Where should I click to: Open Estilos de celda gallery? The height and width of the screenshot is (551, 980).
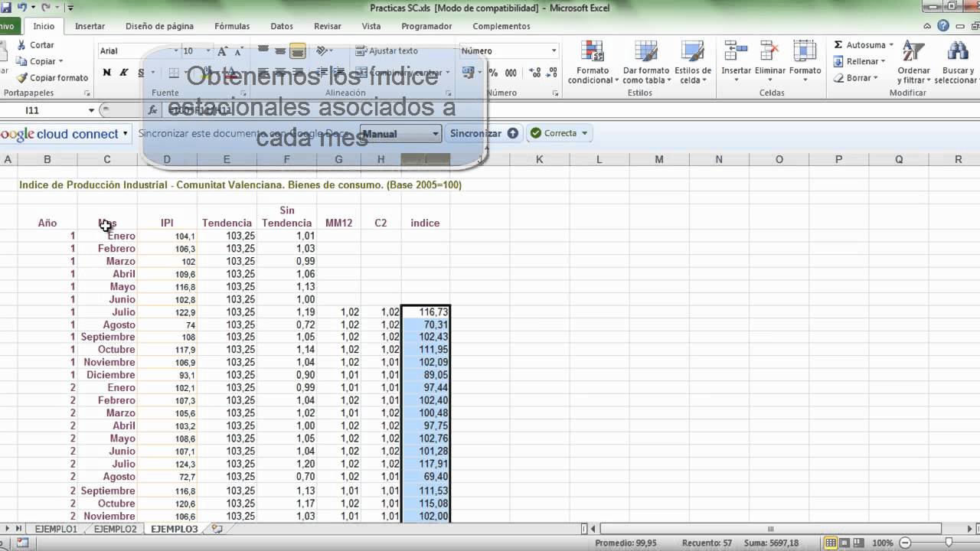click(693, 63)
